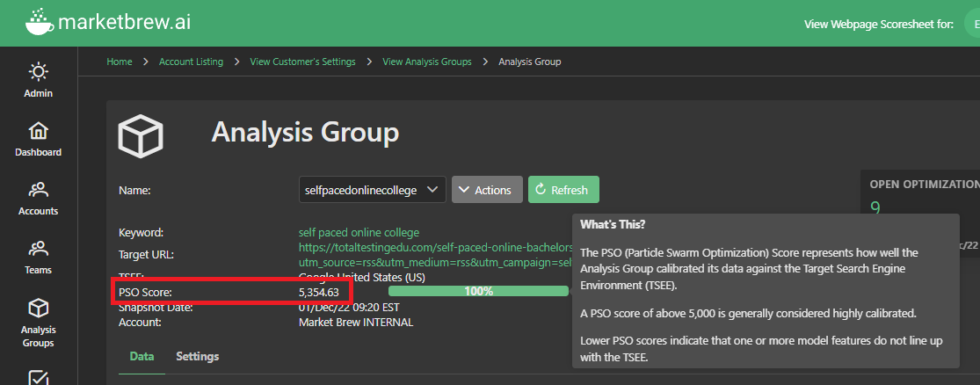Screen dimensions: 980x385
Task: Click the PSO Score value 5,354.63
Action: click(319, 291)
